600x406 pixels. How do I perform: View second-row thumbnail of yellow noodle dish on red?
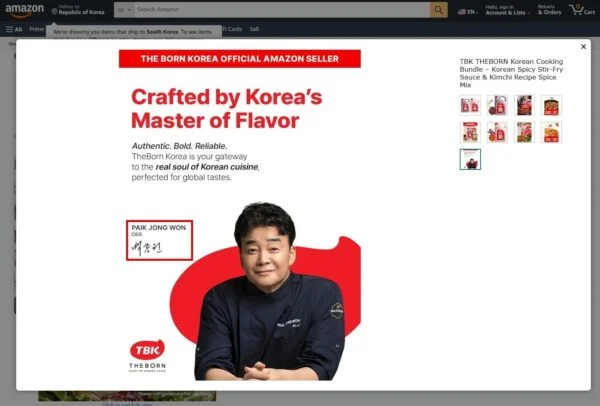[551, 132]
